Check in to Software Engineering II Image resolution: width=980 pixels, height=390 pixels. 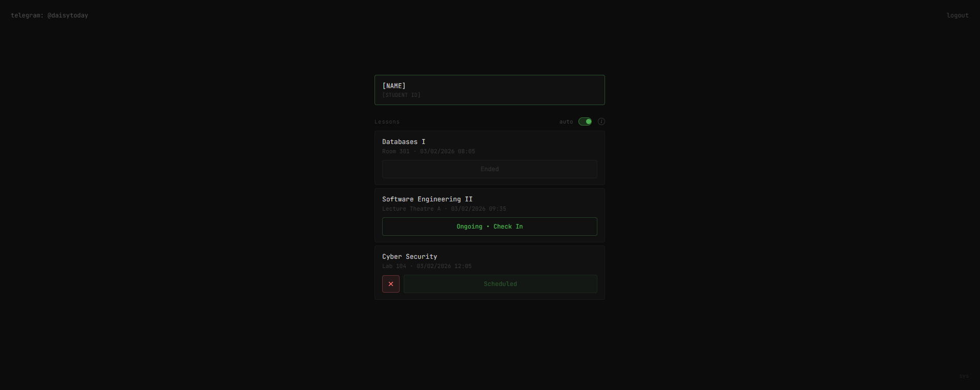pos(489,227)
